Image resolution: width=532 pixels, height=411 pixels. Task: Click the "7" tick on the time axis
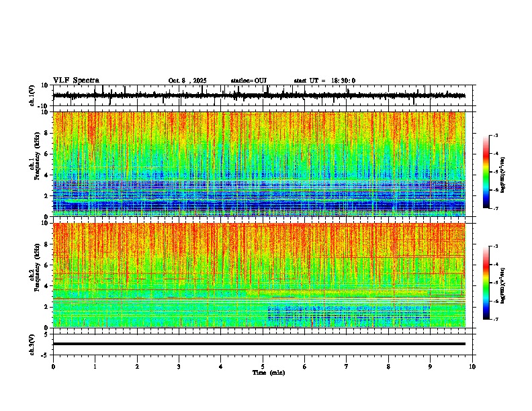click(347, 367)
